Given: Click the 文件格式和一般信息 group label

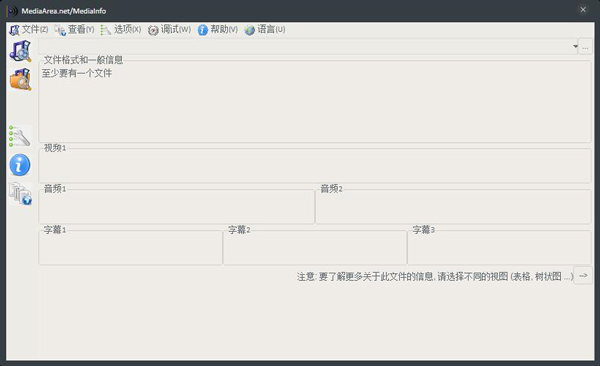Looking at the screenshot, I should tap(83, 60).
